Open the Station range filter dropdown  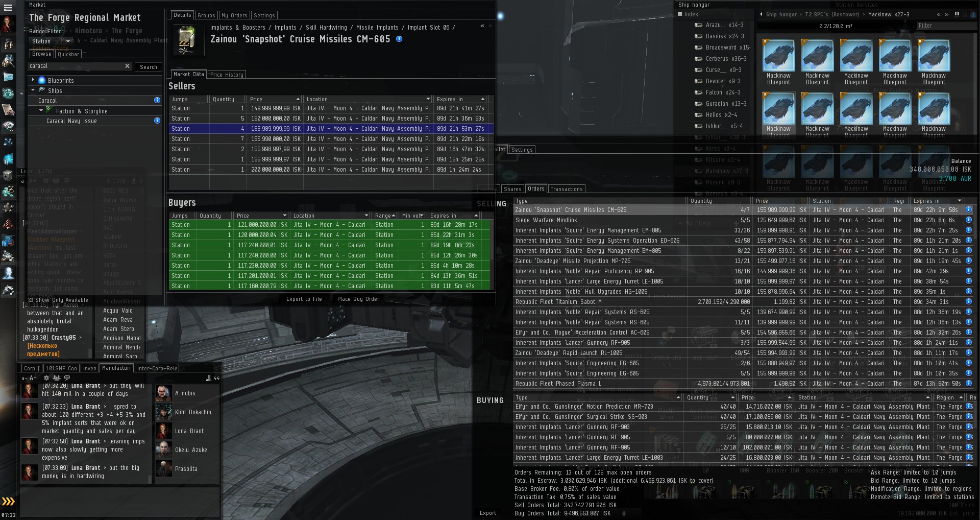[51, 41]
